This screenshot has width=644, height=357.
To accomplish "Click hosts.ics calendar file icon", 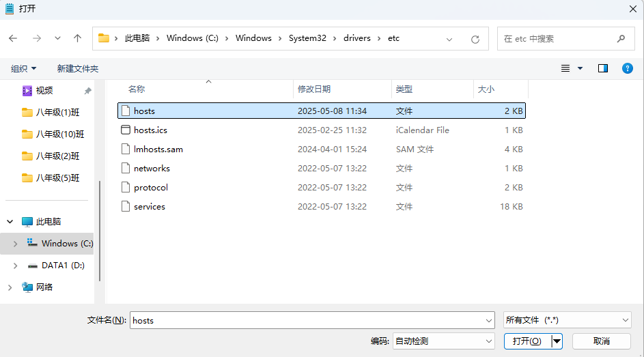I will point(126,130).
